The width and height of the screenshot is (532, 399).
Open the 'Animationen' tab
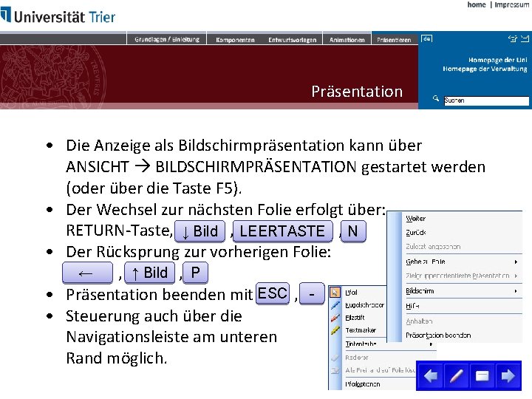[347, 40]
